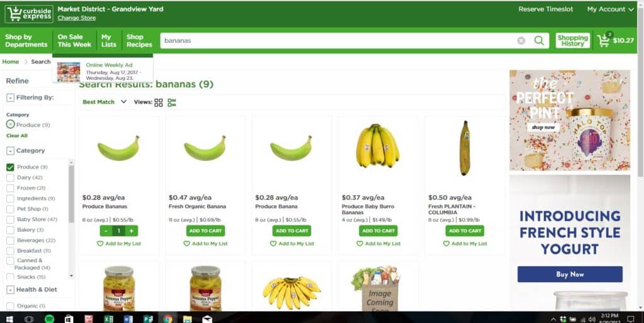The height and width of the screenshot is (323, 644).
Task: Open Shop by Departments menu
Action: pyautogui.click(x=26, y=41)
